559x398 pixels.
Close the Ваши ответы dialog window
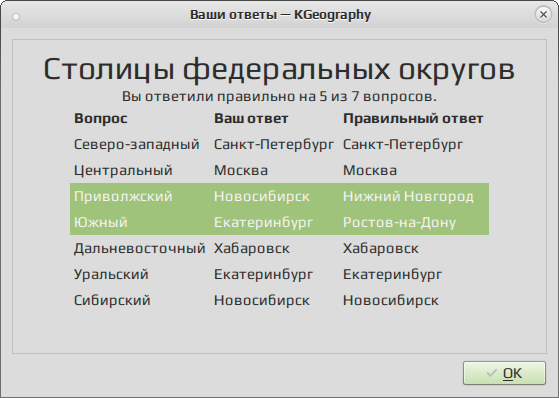click(x=543, y=15)
